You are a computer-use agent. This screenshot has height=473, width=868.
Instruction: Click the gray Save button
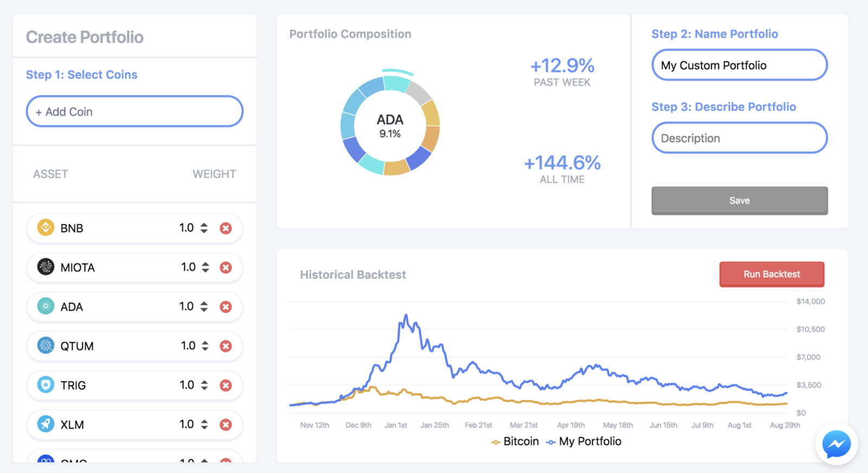pos(739,200)
